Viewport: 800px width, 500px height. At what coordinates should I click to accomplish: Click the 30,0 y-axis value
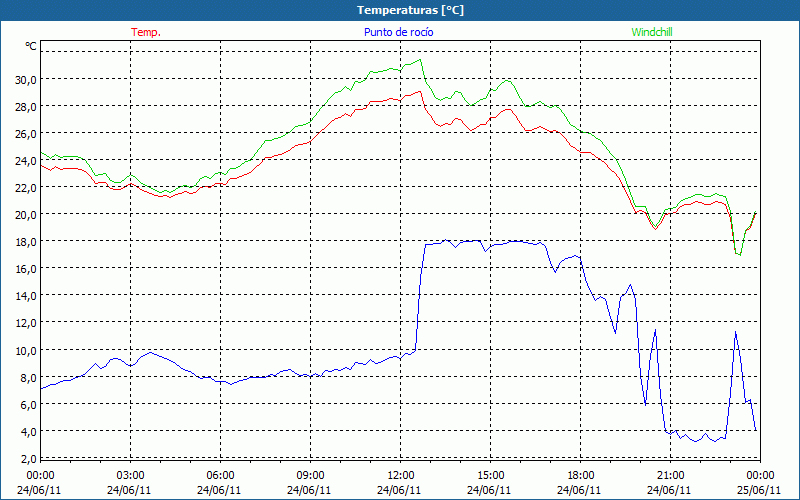pos(27,80)
